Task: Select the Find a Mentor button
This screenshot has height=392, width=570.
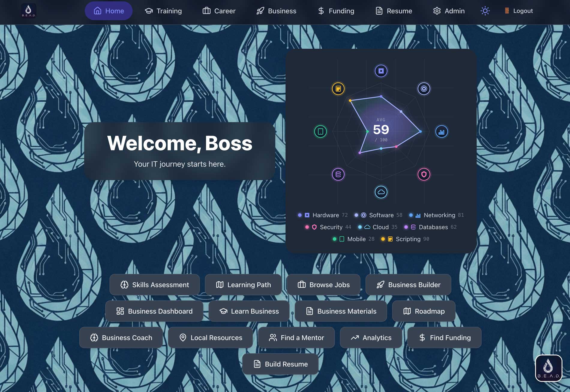Action: coord(296,337)
